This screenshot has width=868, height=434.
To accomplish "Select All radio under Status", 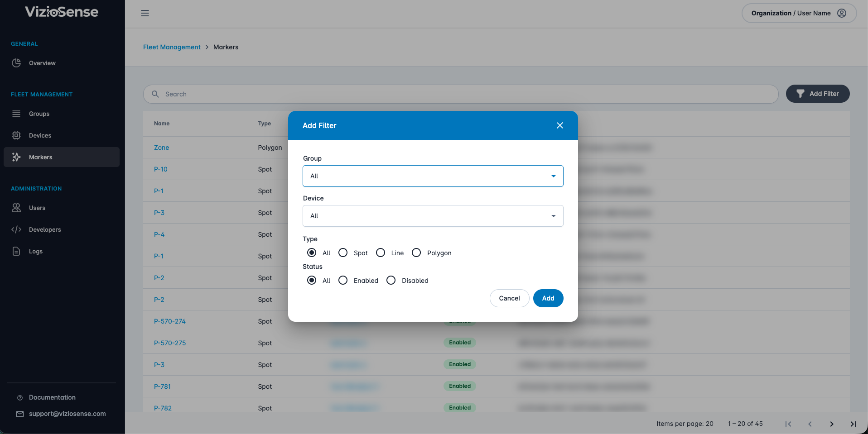I will pyautogui.click(x=312, y=280).
